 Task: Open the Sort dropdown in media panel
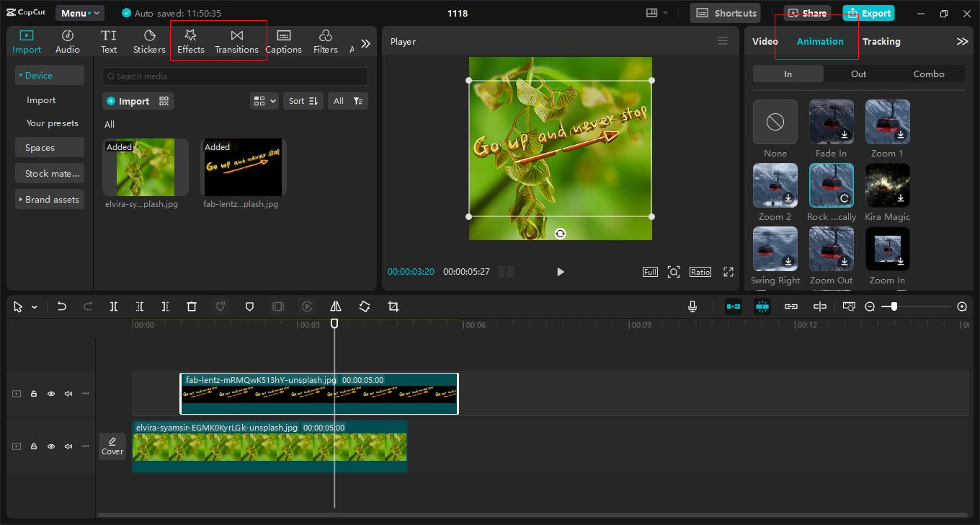tap(303, 101)
